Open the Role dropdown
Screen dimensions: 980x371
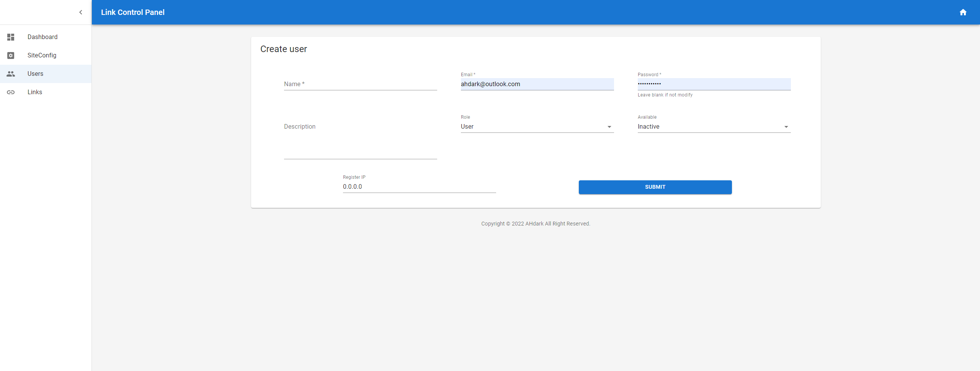tap(537, 127)
